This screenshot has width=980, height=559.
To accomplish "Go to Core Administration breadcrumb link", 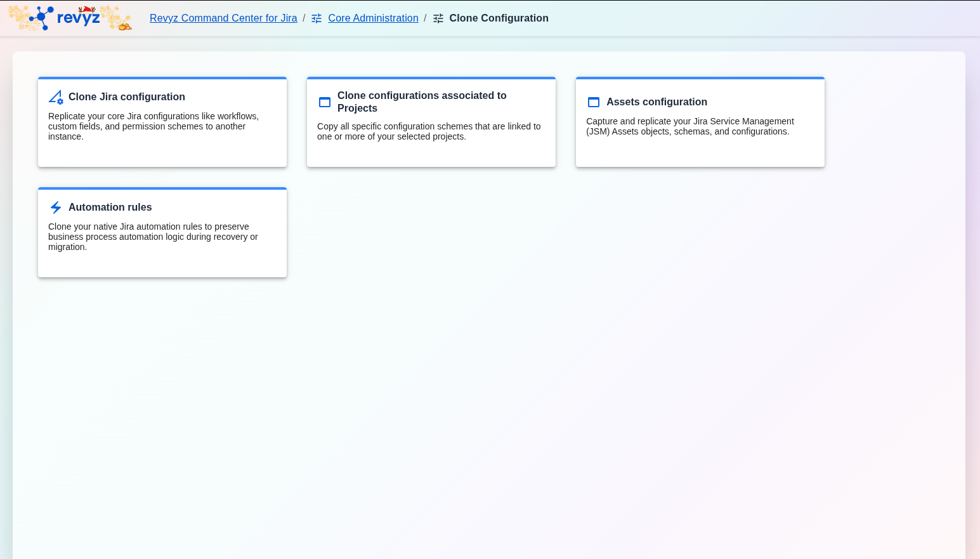I will 373,18.
